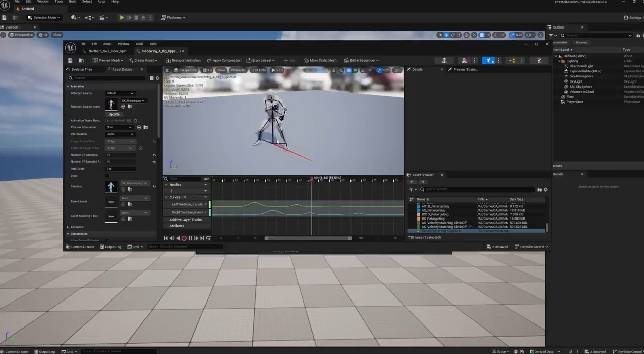Open the details panel settings gear
This screenshot has height=354, width=644.
(157, 78)
